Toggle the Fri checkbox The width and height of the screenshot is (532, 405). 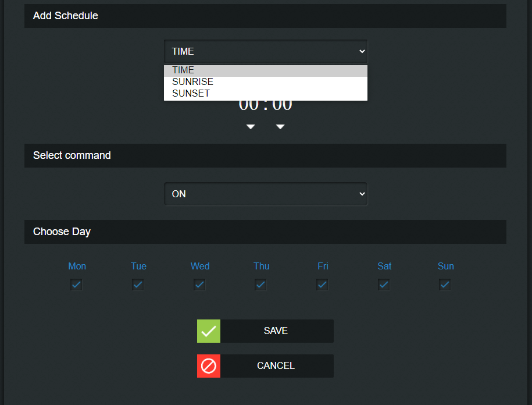click(322, 285)
